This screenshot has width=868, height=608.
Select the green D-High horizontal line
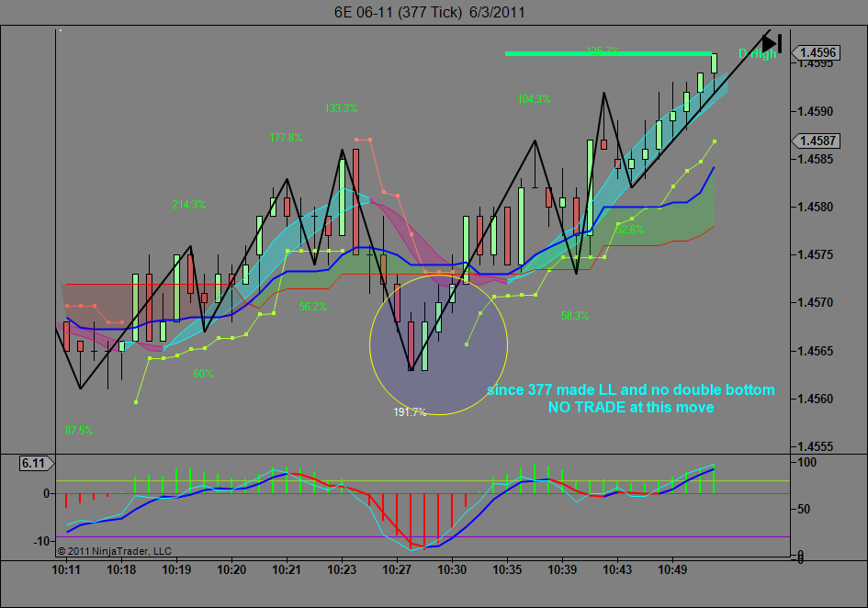pyautogui.click(x=608, y=53)
